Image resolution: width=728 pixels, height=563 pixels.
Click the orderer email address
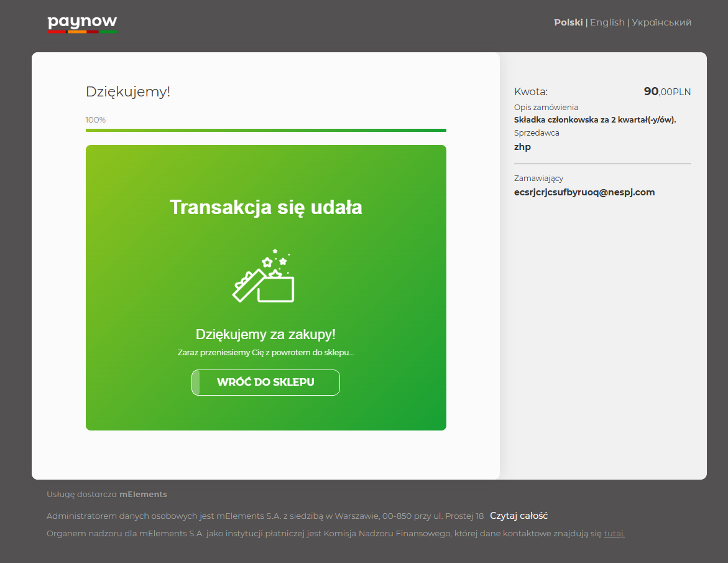[x=584, y=192]
